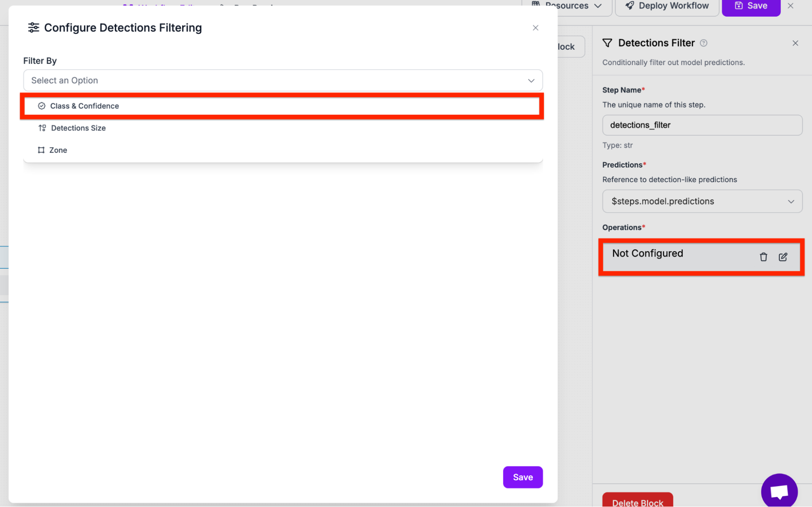
Task: Open the Predictions reference dropdown
Action: pos(702,201)
